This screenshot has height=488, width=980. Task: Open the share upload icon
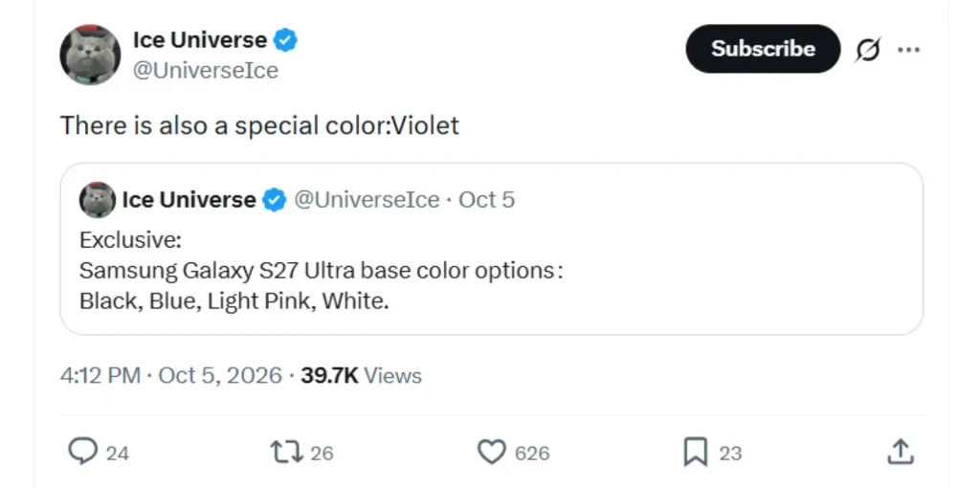[x=901, y=452]
